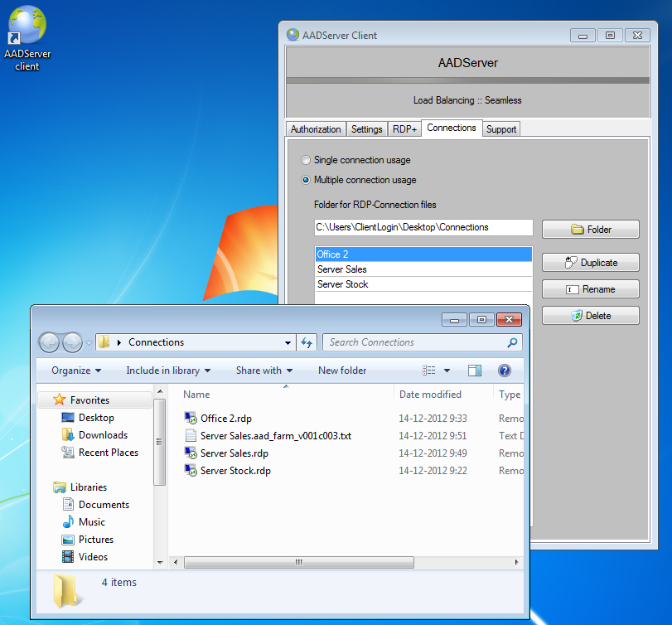Toggle the preview pane icon
Viewport: 672px width, 625px height.
tap(475, 371)
